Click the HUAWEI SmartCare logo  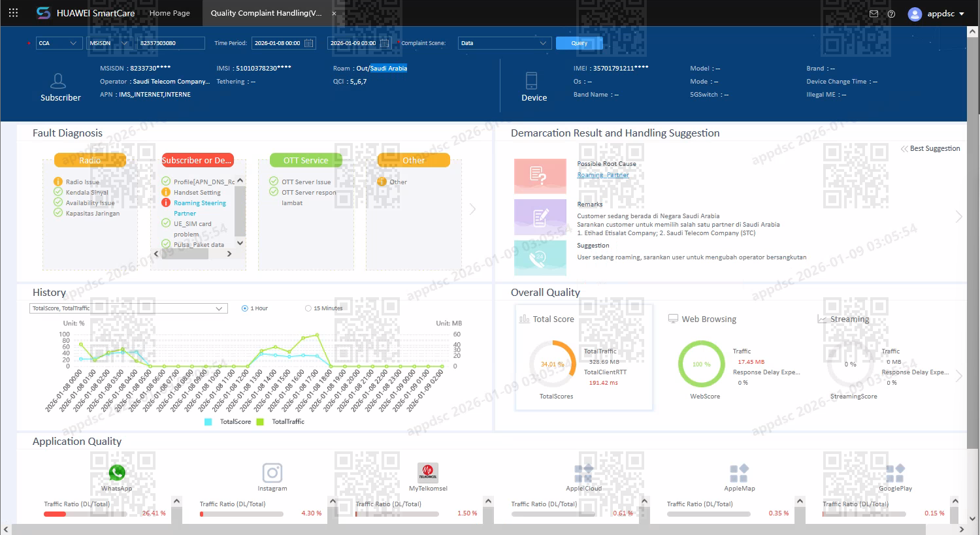[x=86, y=13]
